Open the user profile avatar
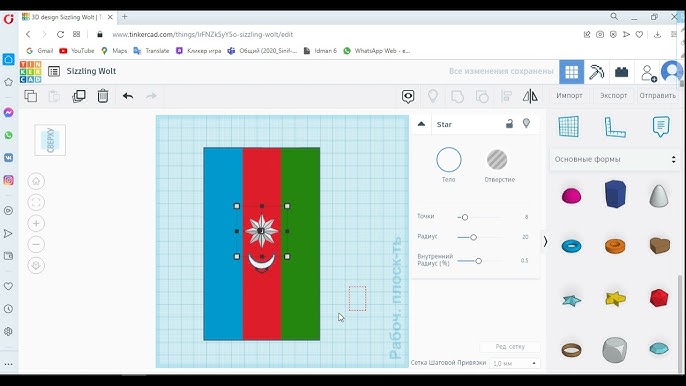The width and height of the screenshot is (686, 386). (x=672, y=71)
